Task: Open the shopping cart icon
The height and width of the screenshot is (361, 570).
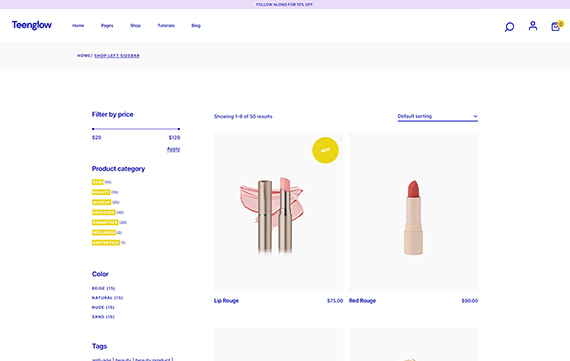Action: [x=556, y=26]
